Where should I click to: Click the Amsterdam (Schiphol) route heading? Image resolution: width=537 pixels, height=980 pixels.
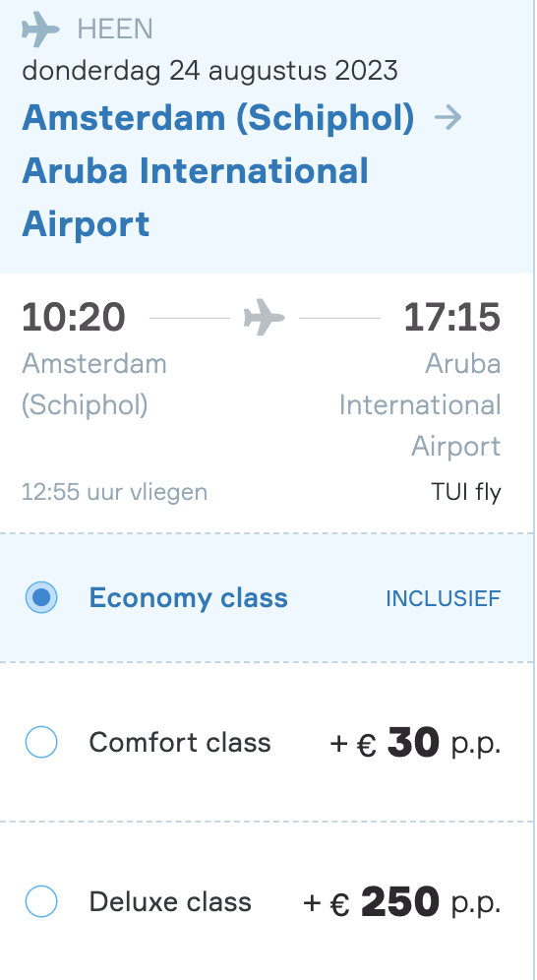click(x=218, y=117)
